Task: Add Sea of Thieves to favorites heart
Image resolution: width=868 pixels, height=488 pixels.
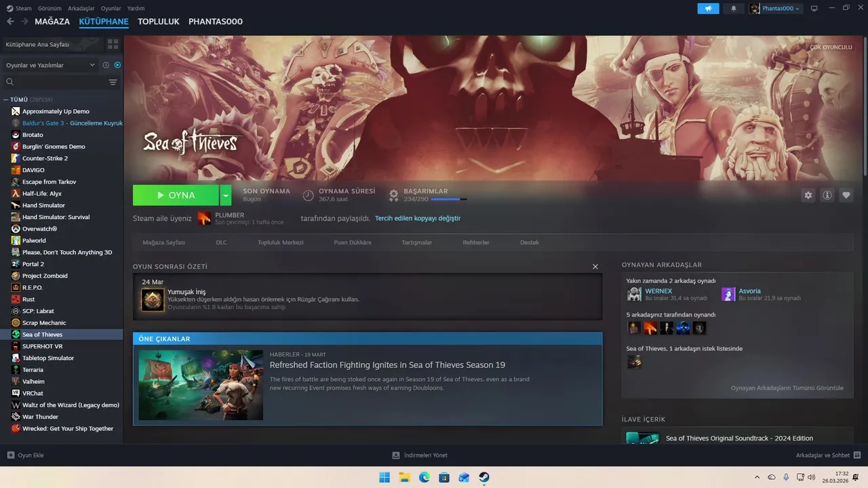Action: (846, 195)
